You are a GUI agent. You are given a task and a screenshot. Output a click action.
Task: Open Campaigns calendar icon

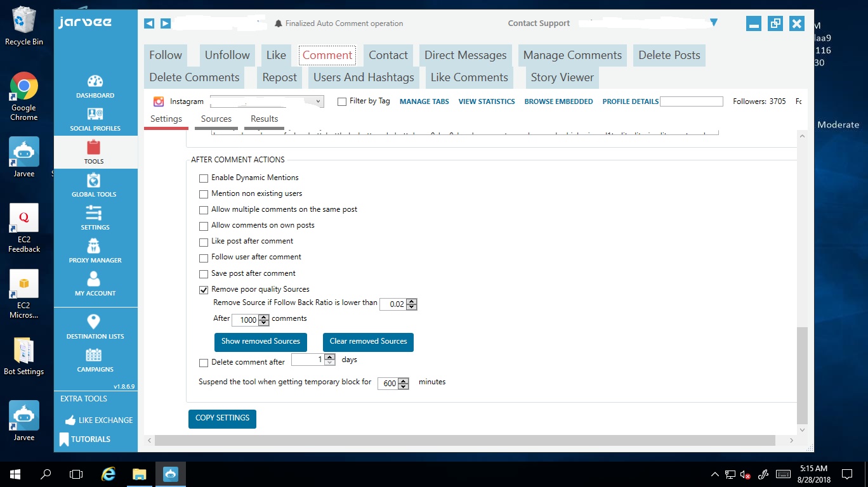(x=94, y=355)
